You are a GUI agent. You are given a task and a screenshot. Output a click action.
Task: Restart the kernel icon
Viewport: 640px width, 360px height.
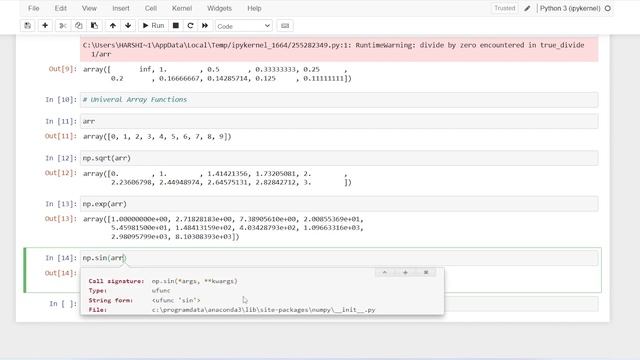(190, 26)
